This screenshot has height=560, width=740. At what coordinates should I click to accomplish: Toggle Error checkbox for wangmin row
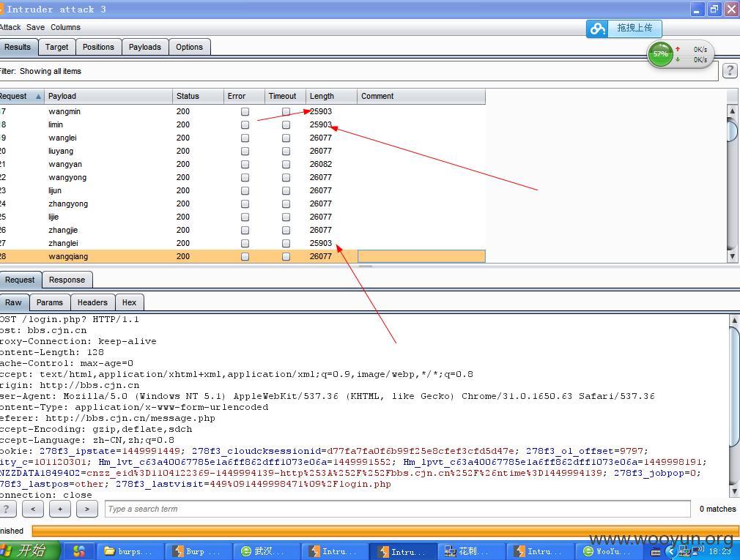(245, 112)
